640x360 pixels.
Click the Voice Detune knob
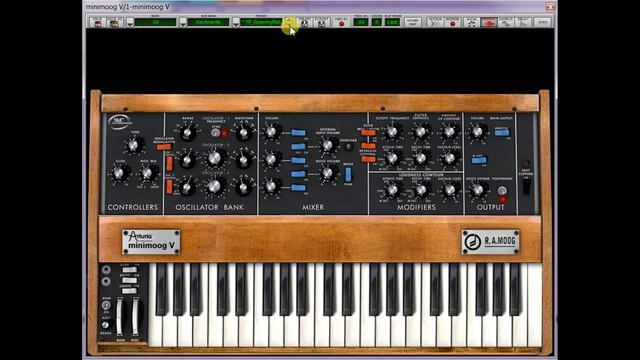pos(477,190)
